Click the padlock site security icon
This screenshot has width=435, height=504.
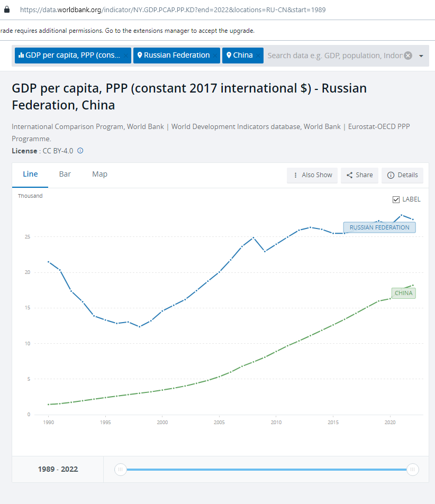coord(7,10)
